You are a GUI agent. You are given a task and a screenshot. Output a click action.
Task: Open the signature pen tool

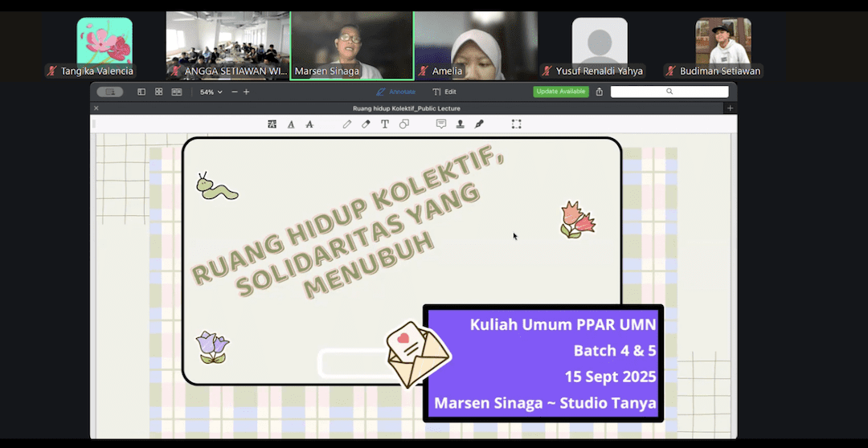pyautogui.click(x=480, y=124)
